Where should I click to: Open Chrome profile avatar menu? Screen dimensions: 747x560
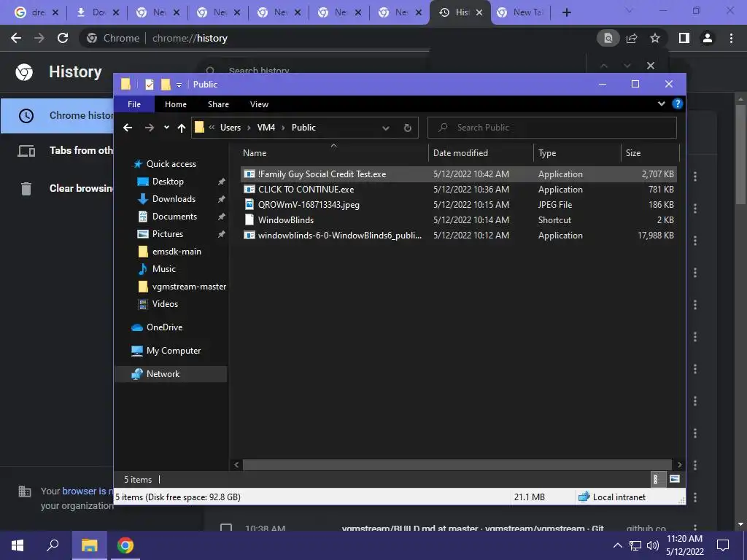708,38
